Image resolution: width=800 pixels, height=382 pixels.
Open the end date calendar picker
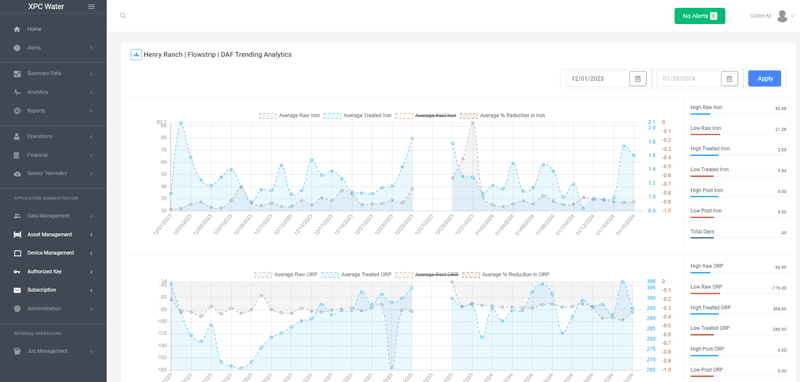point(729,79)
